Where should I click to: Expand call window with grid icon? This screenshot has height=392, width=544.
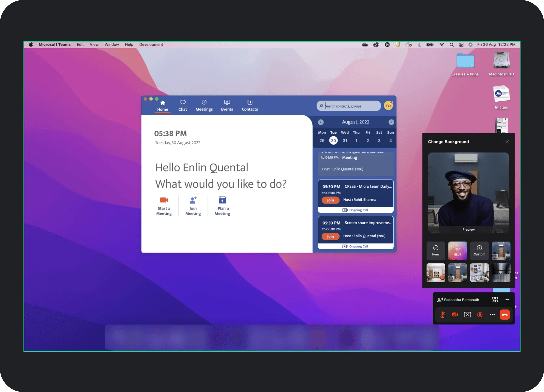click(x=495, y=300)
